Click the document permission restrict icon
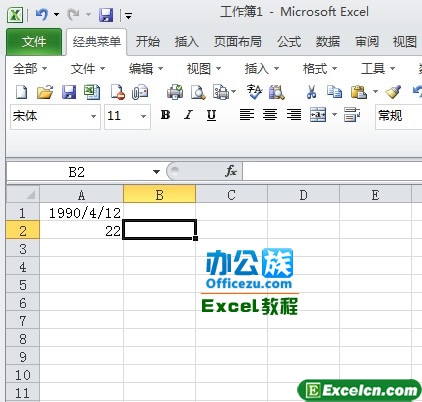The image size is (422, 402). point(118,92)
